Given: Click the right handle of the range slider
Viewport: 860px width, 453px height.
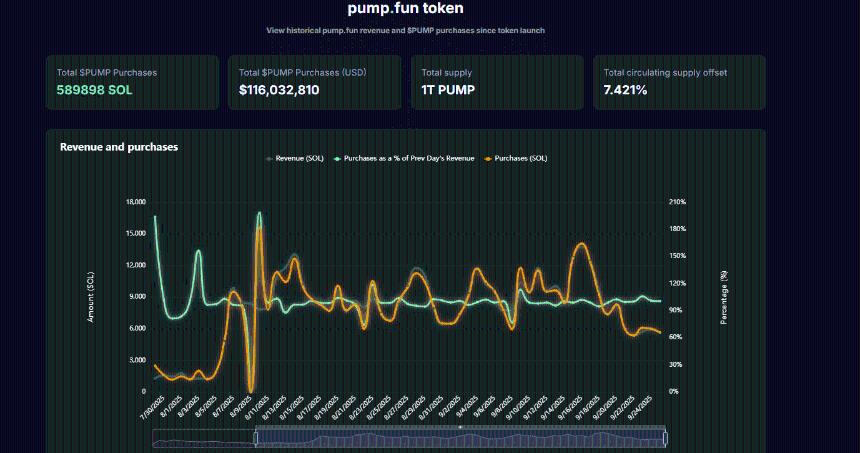Looking at the screenshot, I should pyautogui.click(x=665, y=438).
